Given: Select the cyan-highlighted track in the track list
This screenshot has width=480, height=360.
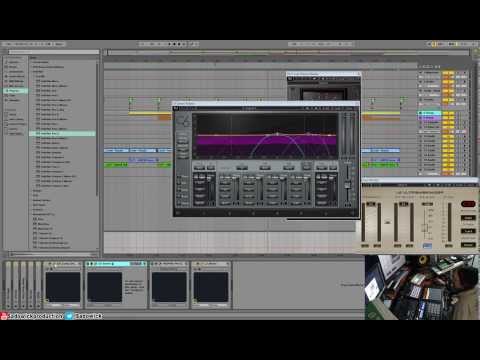Looking at the screenshot, I should 430,113.
